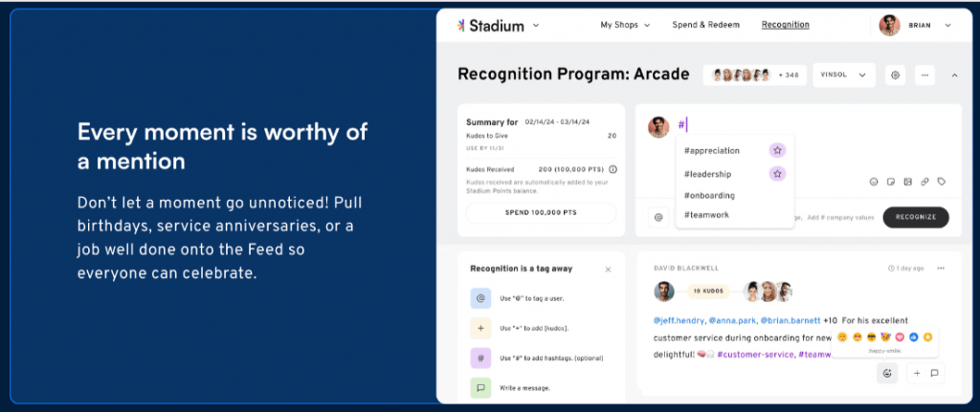Screen dimensions: 980x412
Task: Click the blue @ tag-a-user tip icon
Action: (480, 298)
